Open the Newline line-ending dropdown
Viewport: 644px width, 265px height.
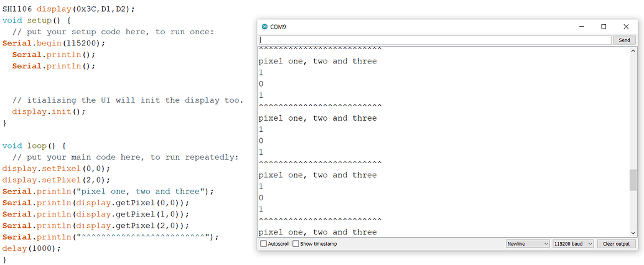[x=528, y=244]
